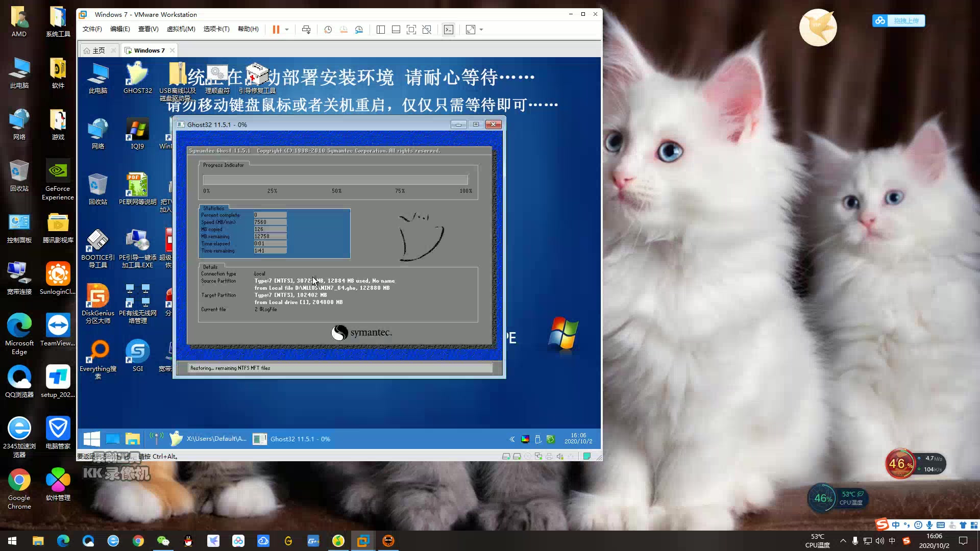Click the Windows 7 VM tab
980x551 pixels.
point(148,50)
